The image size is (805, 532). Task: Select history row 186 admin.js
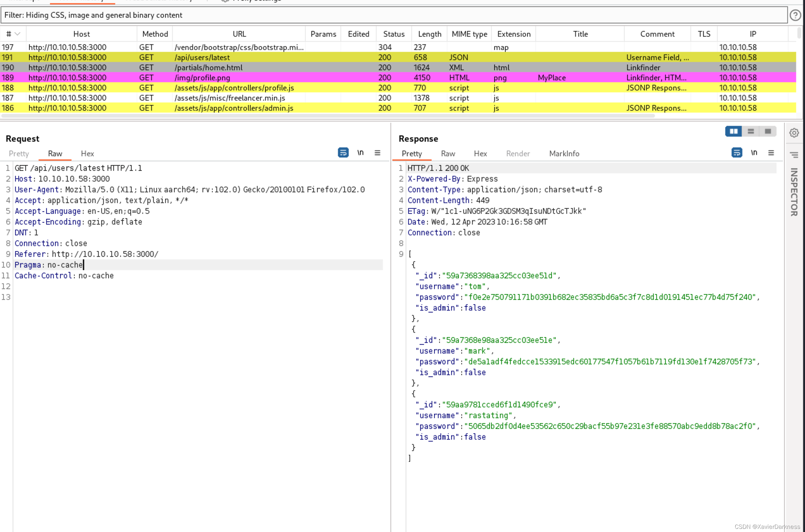click(398, 108)
